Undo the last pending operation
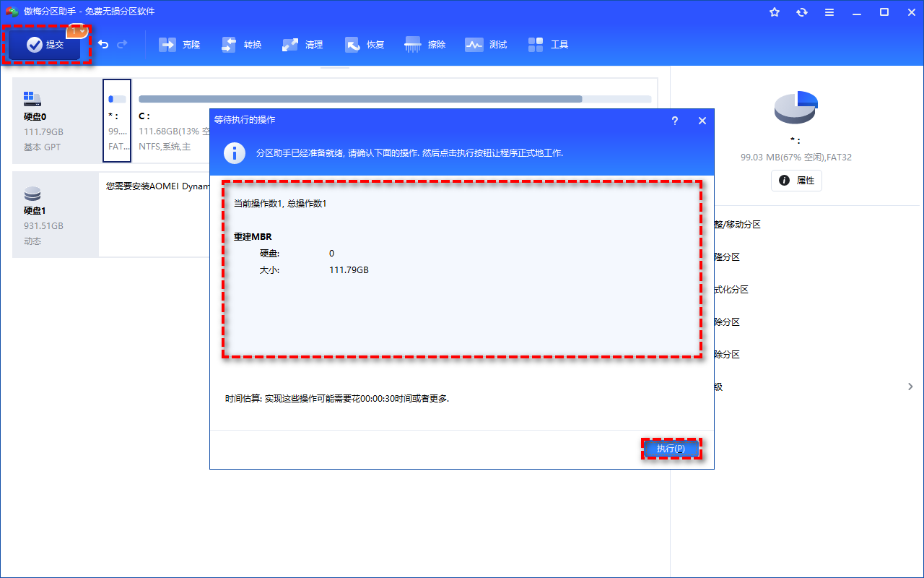This screenshot has height=578, width=924. point(103,45)
